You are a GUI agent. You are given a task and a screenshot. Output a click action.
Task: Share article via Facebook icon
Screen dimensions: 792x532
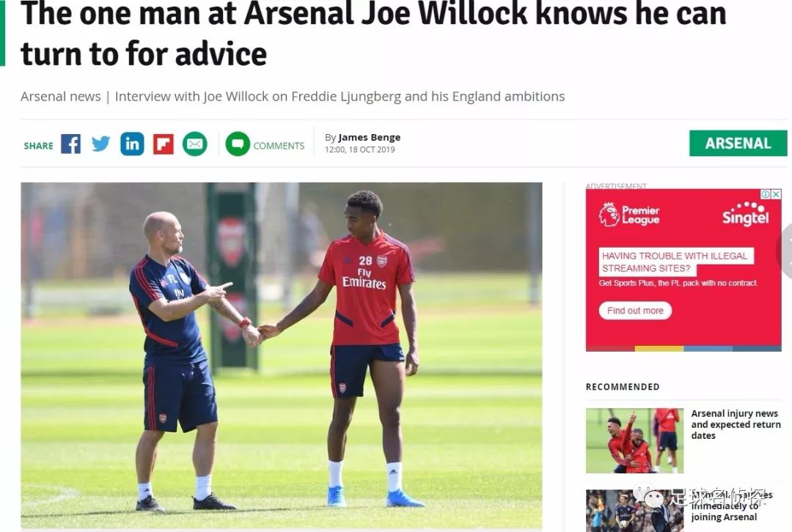coord(70,144)
